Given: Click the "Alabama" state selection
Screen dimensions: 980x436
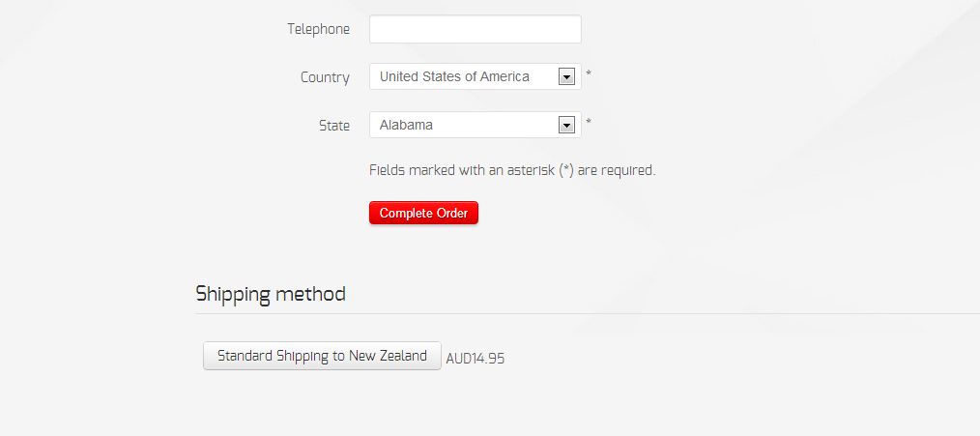Looking at the screenshot, I should click(406, 125).
